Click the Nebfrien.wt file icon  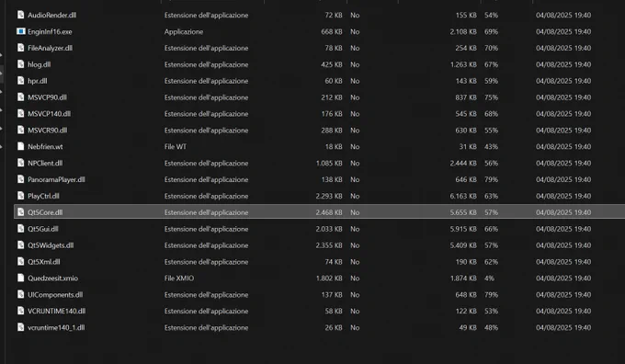click(x=21, y=146)
